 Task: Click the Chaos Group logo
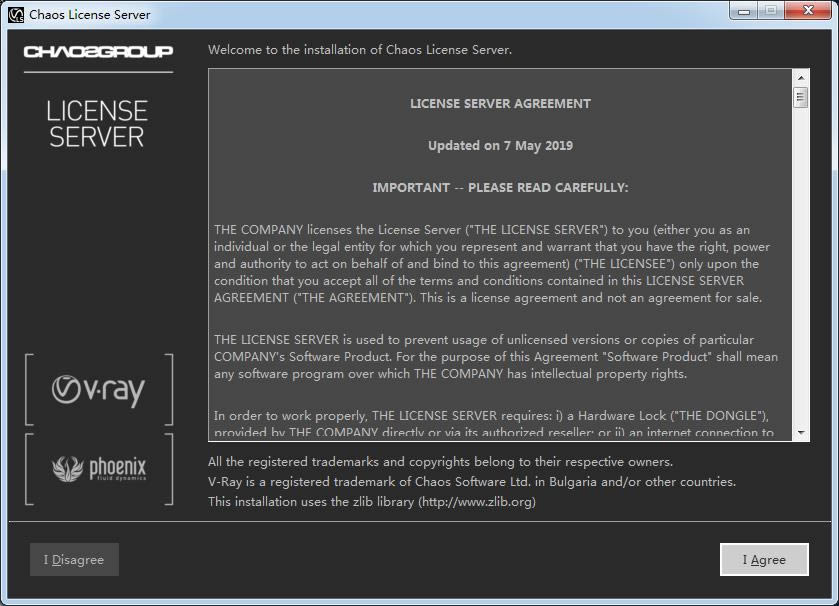98,51
